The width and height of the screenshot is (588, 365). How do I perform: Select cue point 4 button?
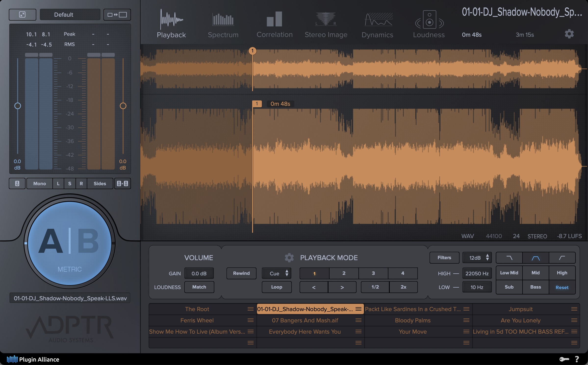pos(403,273)
